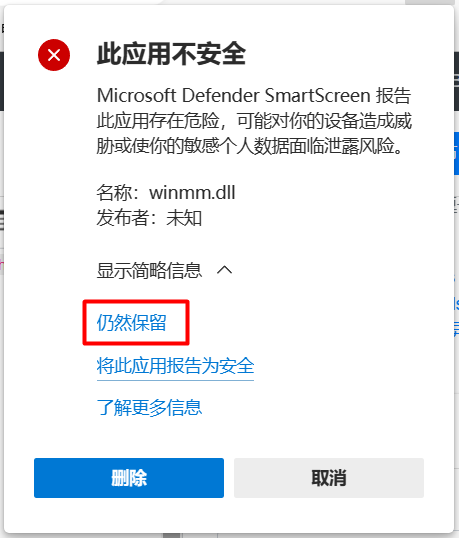The width and height of the screenshot is (459, 538).
Task: Select the winmm.dll file name text
Action: pos(192,192)
